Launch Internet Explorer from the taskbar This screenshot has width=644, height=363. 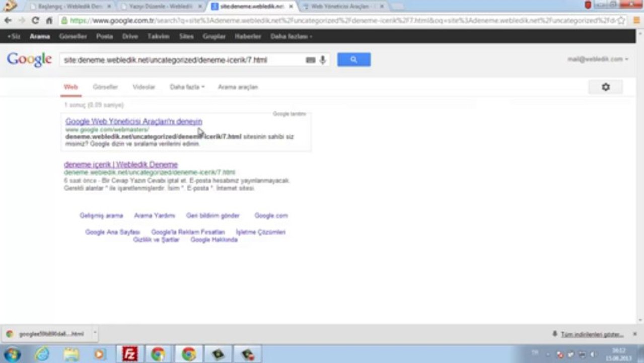(x=42, y=354)
